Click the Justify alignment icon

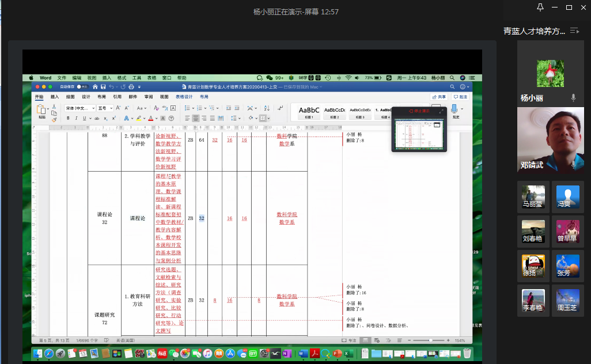pos(212,118)
